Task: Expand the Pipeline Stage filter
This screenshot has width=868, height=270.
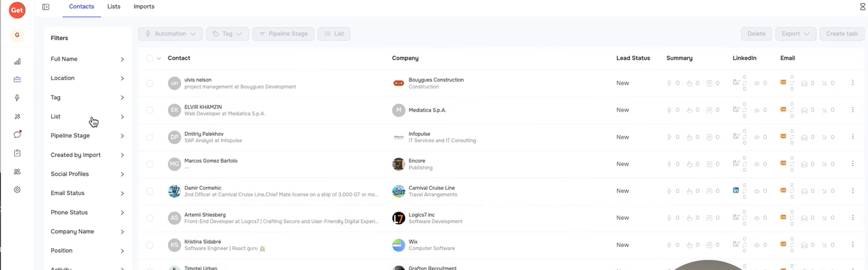Action: click(88, 136)
